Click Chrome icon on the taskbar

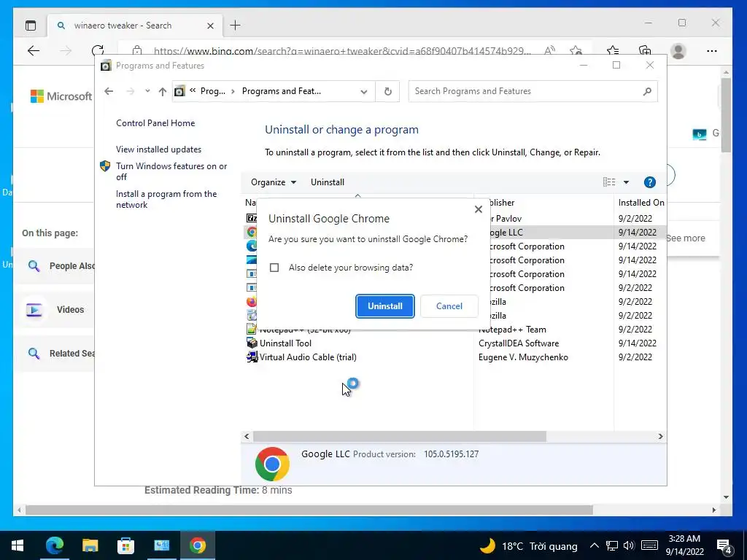click(197, 545)
